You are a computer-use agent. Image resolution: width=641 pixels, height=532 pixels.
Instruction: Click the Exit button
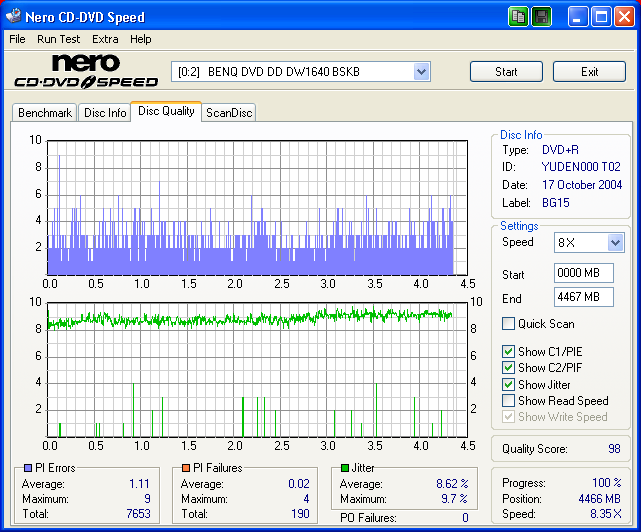pyautogui.click(x=589, y=72)
